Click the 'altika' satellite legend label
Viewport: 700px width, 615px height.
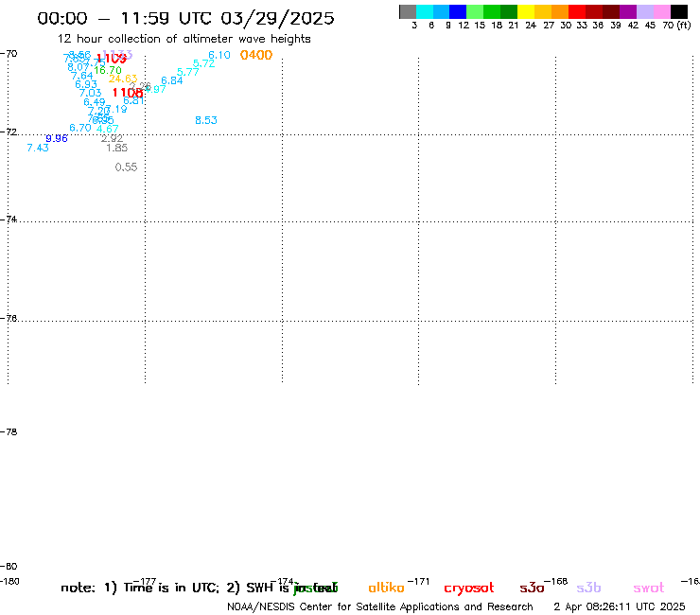click(386, 588)
